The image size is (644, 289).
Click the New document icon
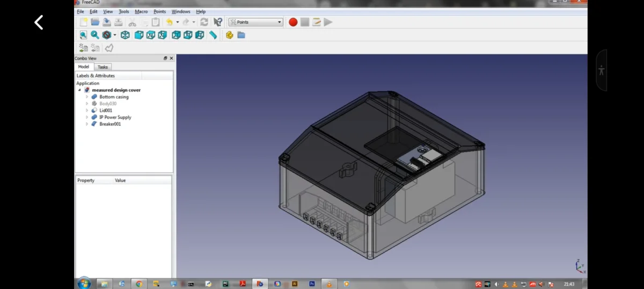point(83,22)
